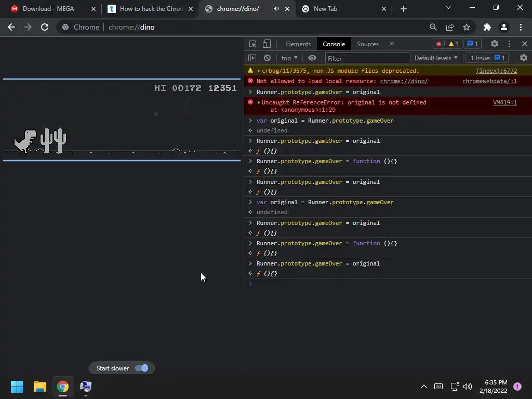Viewport: 532px width, 399px height.
Task: Open the chromewebdata/:1 source link
Action: [489, 81]
